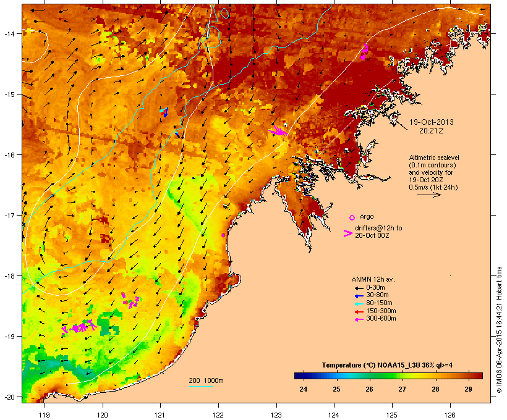Click the drifters@12h to 20-Oct 00Z label

pos(378,232)
